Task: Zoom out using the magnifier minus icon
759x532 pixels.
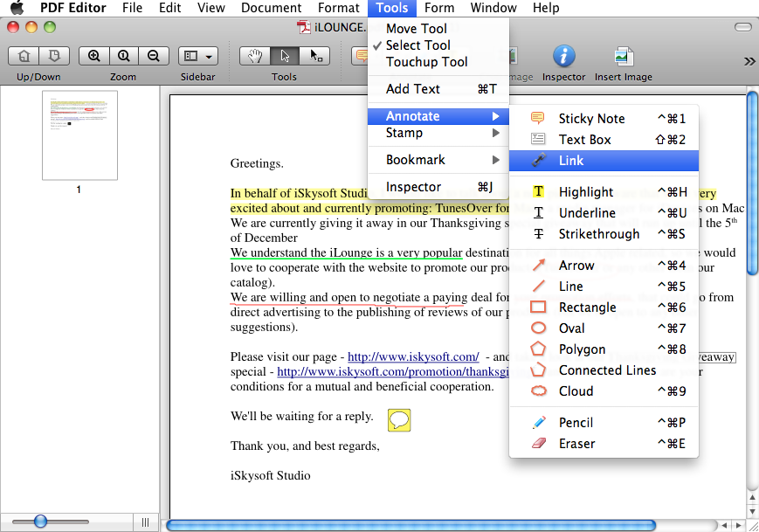Action: pyautogui.click(x=153, y=55)
